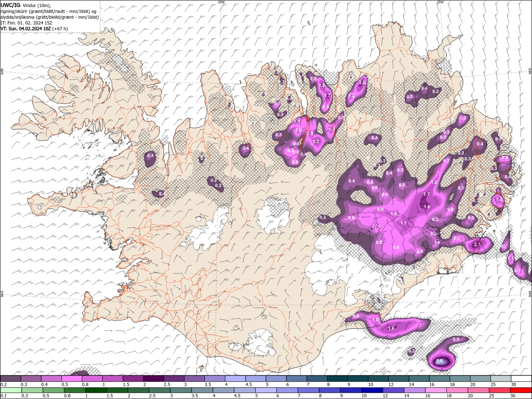Click the 'rigning/skúrir (grænt/blátt/rautt' legend description line
Image resolution: width=532 pixels, height=399 pixels.
[x=49, y=11]
